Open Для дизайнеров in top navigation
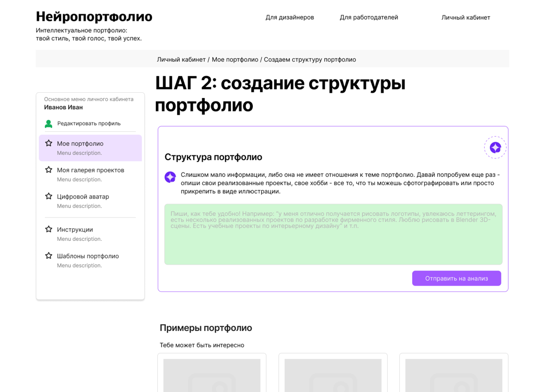The width and height of the screenshot is (543, 392). [x=290, y=17]
